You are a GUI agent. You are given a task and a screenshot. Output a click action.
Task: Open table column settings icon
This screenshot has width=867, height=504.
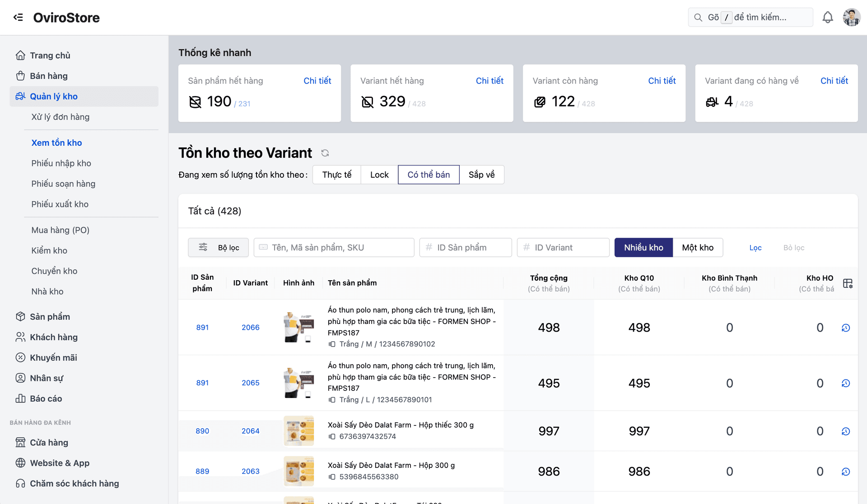click(x=848, y=283)
